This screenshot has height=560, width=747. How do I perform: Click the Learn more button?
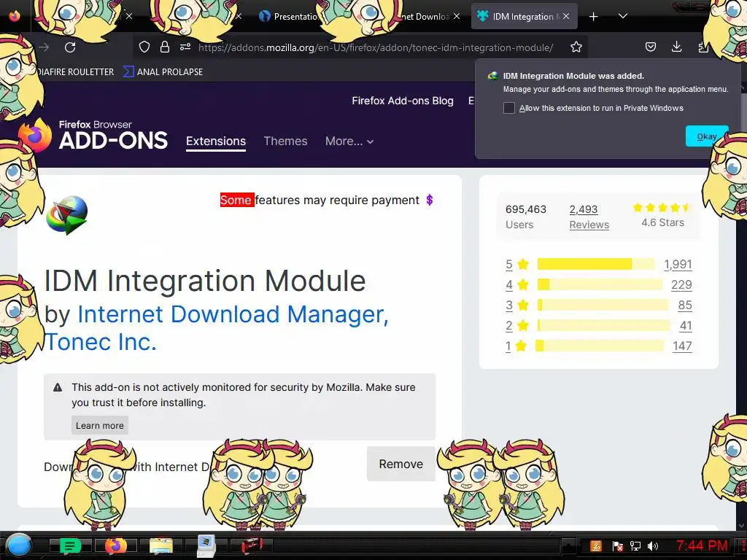tap(99, 425)
